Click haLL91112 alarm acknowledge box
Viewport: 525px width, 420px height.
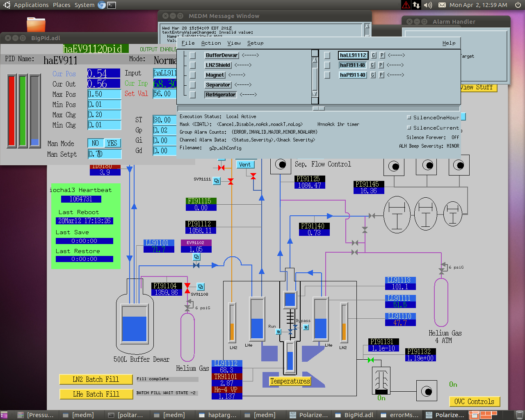point(327,55)
